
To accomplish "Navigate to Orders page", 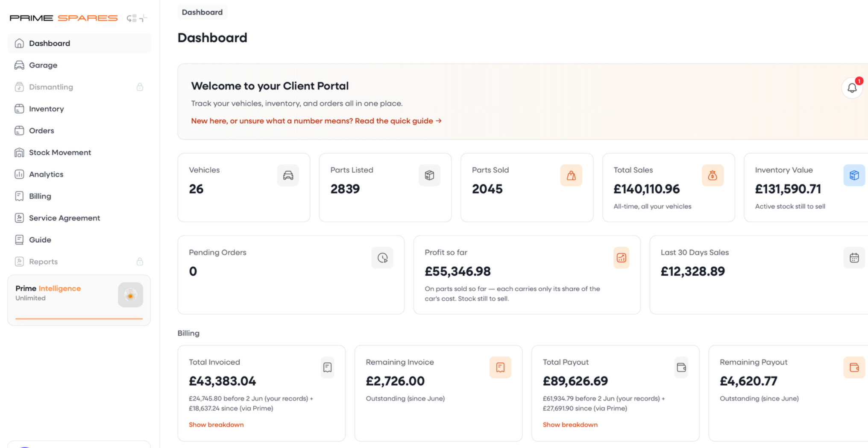I will coord(79,130).
